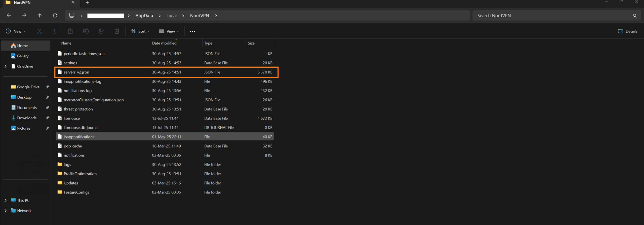Select the Updates folder
644x225 pixels.
coord(165,183)
